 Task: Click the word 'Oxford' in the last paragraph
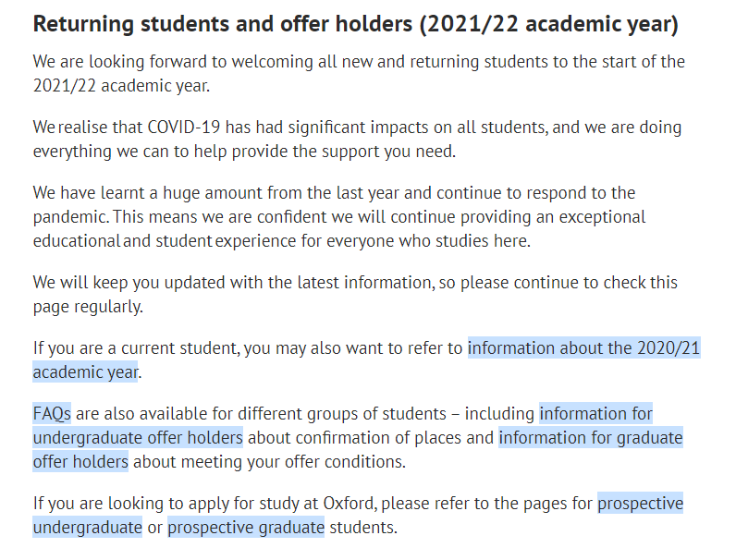[350, 504]
